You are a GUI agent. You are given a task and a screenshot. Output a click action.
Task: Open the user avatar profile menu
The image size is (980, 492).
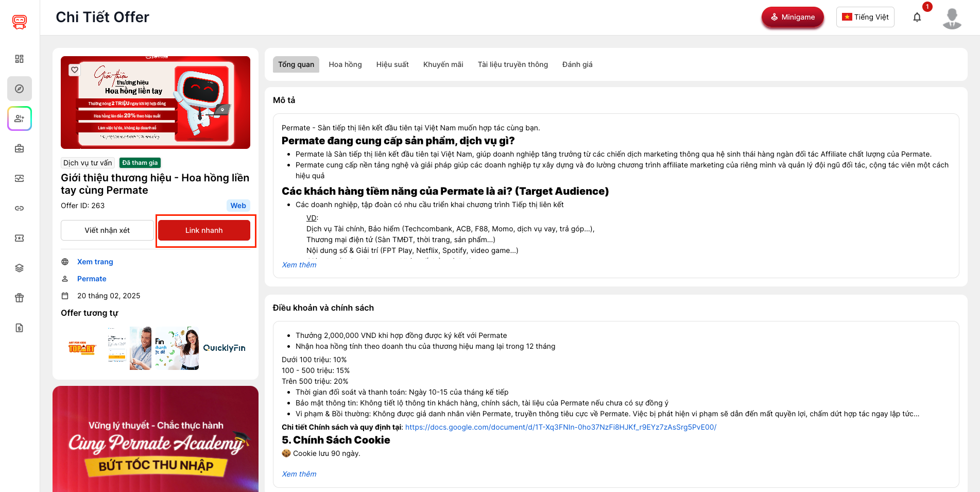(952, 18)
